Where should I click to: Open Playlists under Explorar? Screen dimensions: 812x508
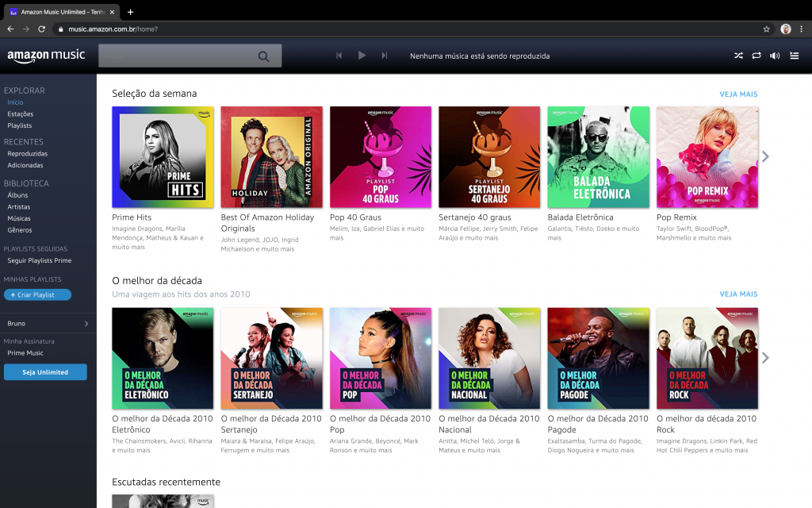pos(20,125)
